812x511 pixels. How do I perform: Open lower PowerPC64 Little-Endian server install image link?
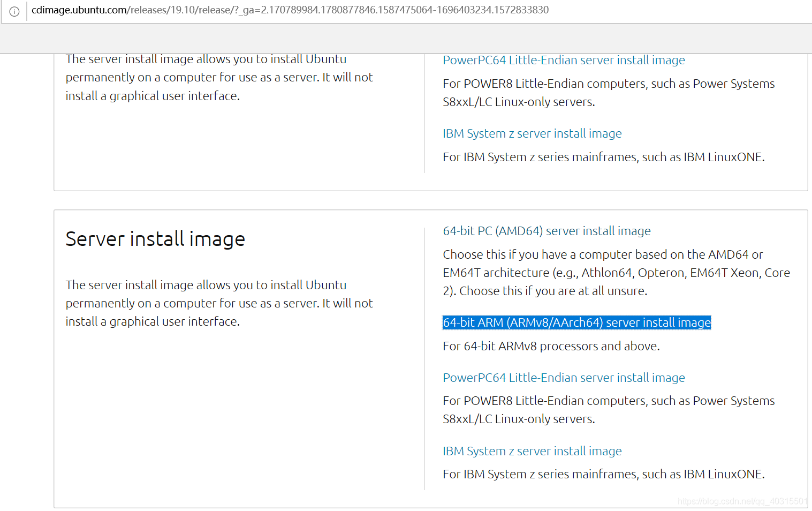click(x=564, y=378)
